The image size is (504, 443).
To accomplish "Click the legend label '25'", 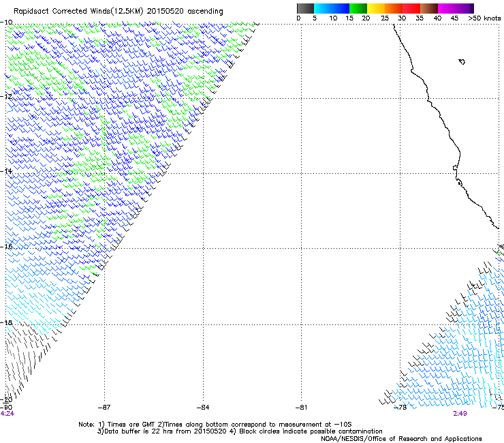I will point(385,18).
